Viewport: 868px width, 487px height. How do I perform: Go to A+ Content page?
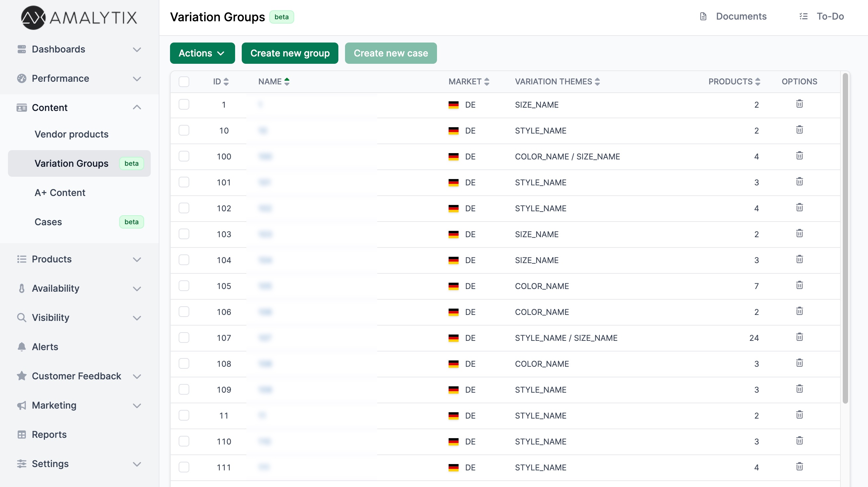pyautogui.click(x=60, y=192)
